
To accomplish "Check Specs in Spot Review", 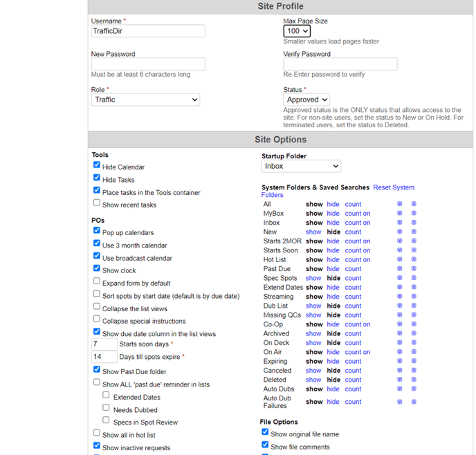I will pyautogui.click(x=106, y=420).
